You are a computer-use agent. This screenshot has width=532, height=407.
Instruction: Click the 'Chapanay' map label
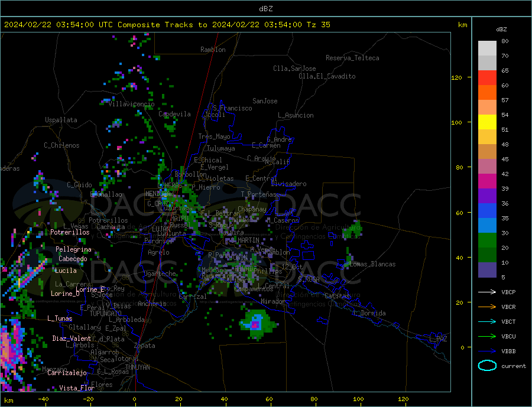(252, 209)
